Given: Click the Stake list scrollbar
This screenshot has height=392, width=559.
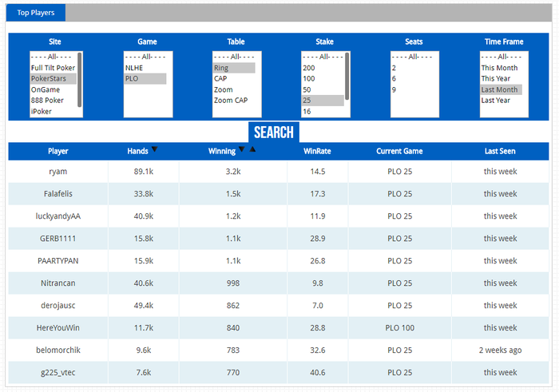Looking at the screenshot, I should [x=347, y=77].
